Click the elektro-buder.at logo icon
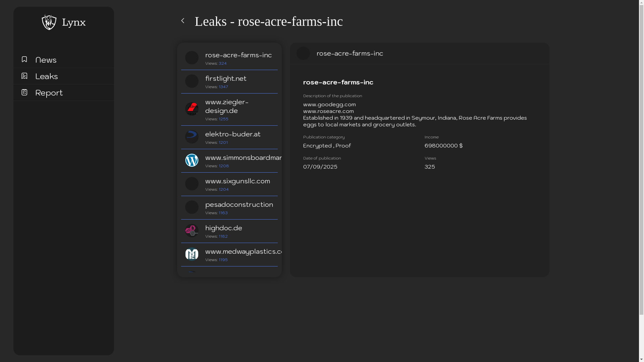The width and height of the screenshot is (644, 362). tap(192, 137)
